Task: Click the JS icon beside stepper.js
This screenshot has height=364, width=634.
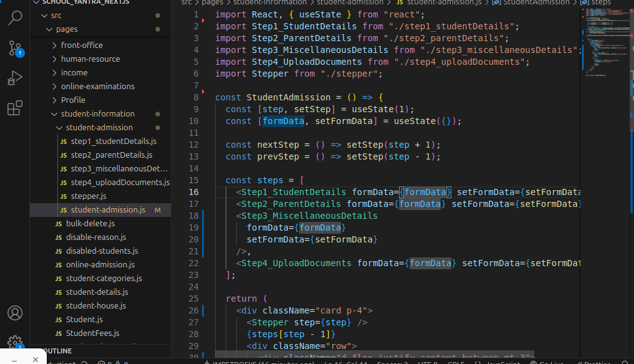Action: click(63, 196)
